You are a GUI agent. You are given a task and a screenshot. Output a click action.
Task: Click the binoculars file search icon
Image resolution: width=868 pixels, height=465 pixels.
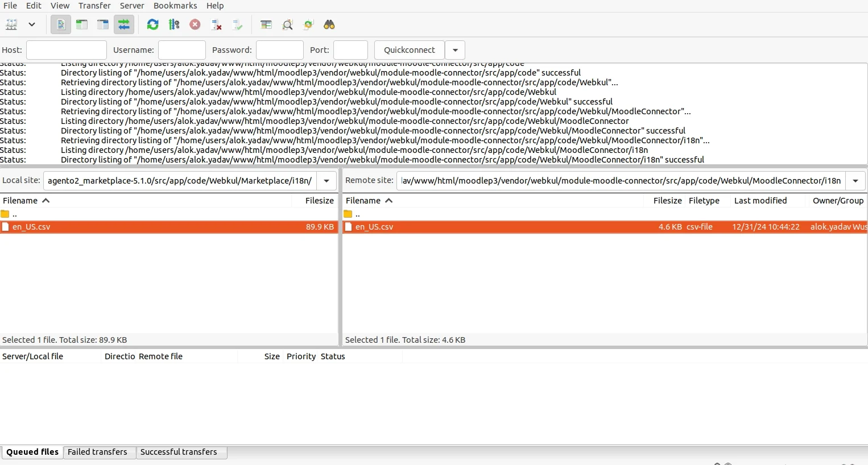[329, 24]
